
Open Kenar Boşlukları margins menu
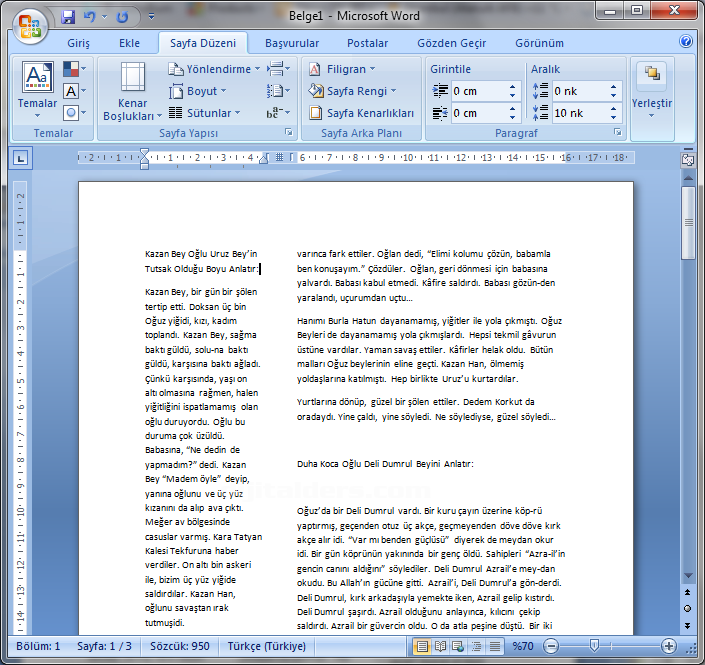coord(132,91)
